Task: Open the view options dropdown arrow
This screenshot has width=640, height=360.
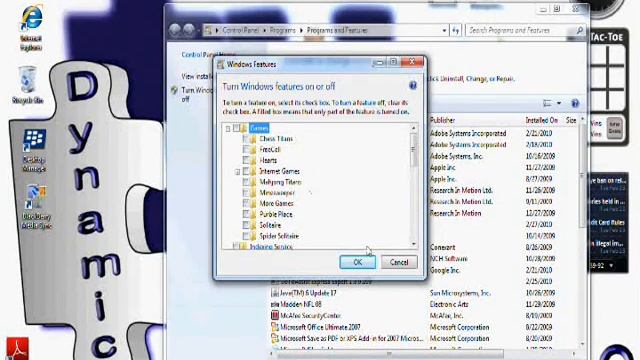Action: [x=559, y=103]
